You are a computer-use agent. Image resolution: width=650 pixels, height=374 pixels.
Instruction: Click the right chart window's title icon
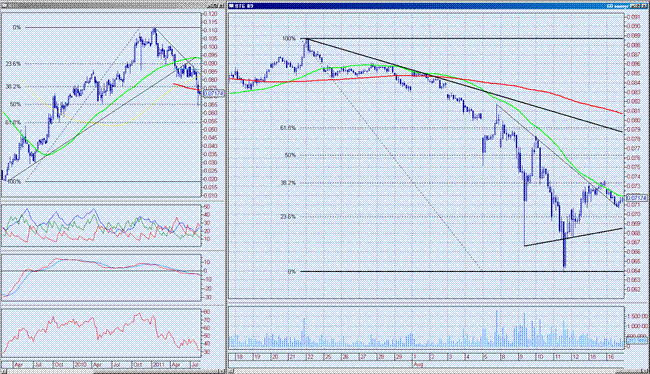point(231,6)
